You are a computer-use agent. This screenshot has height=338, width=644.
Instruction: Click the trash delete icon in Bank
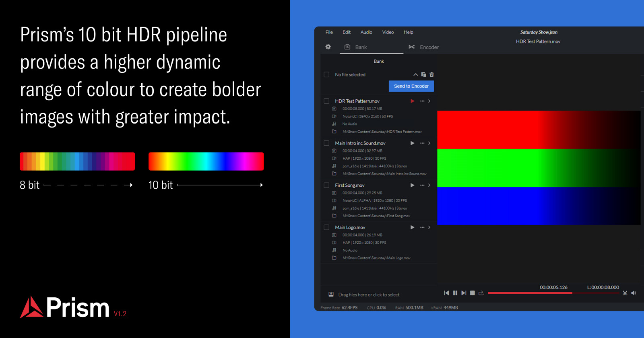pyautogui.click(x=431, y=75)
